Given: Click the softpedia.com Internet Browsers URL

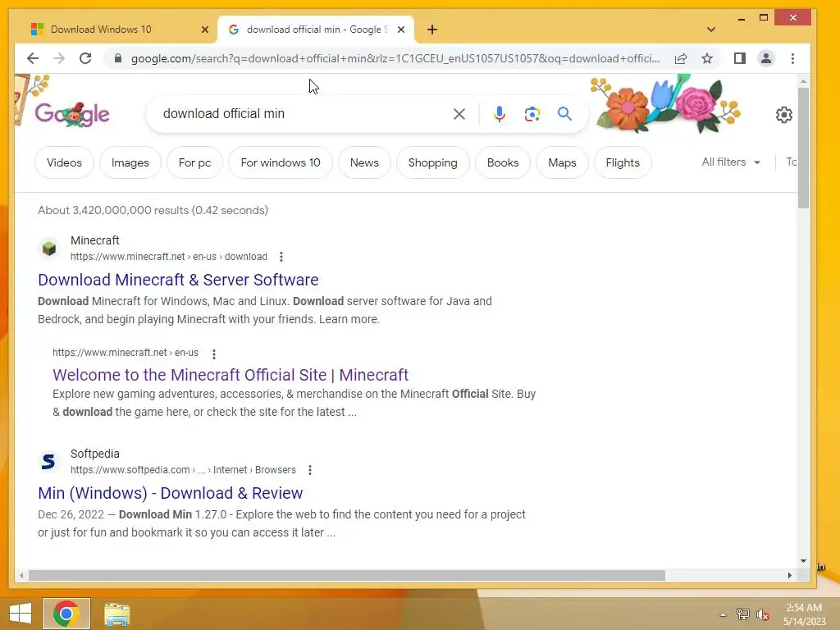Looking at the screenshot, I should tap(183, 470).
